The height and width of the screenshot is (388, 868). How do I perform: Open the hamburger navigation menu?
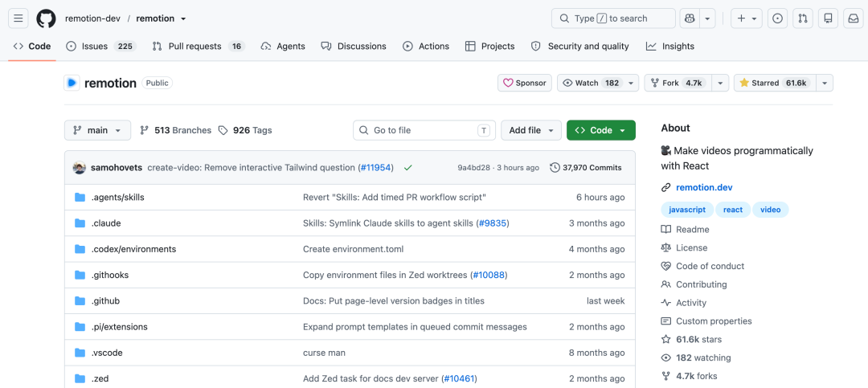click(x=18, y=18)
